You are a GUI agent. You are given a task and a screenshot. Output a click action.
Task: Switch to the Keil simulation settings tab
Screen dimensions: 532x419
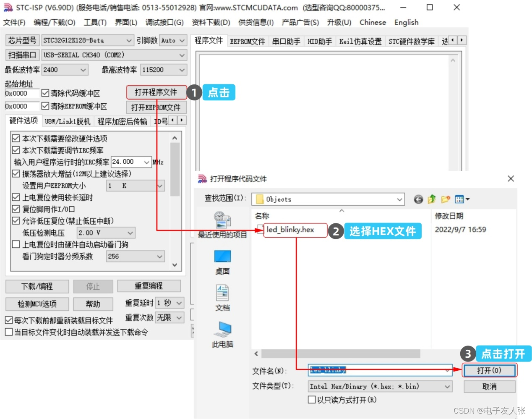point(360,41)
